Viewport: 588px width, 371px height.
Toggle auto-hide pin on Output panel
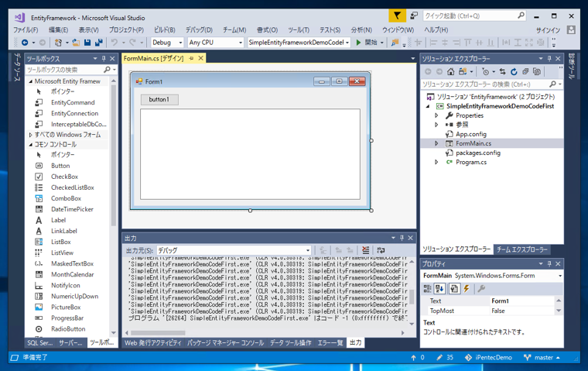click(402, 238)
